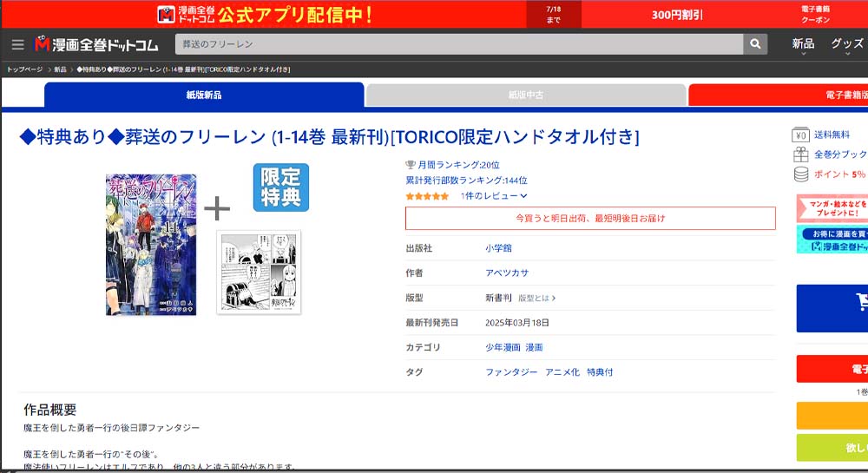Open the 少年漫画 category link

pos(503,347)
